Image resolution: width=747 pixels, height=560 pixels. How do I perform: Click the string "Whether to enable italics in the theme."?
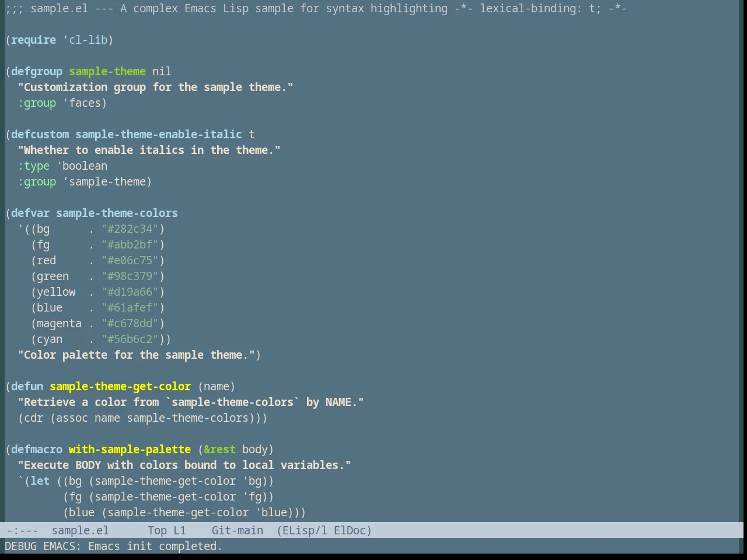point(149,150)
